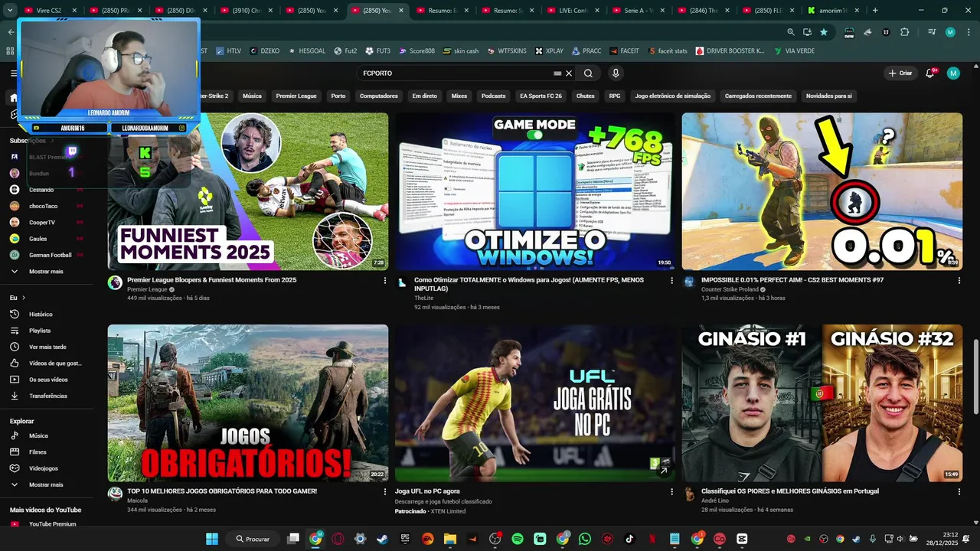Image resolution: width=980 pixels, height=551 pixels.
Task: Open the Counter Strike Proland channel link
Action: click(x=731, y=290)
